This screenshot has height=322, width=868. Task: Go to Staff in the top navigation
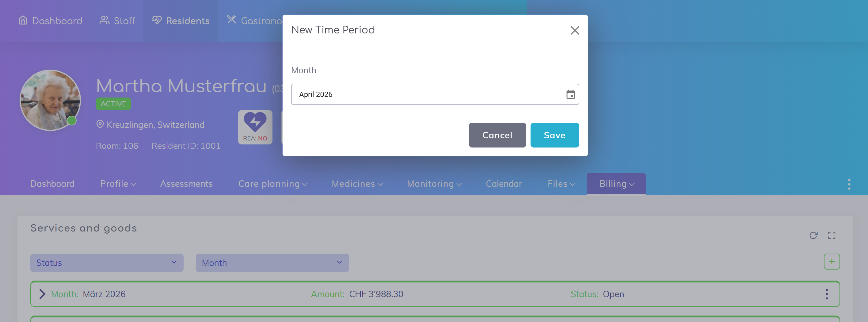(x=117, y=21)
